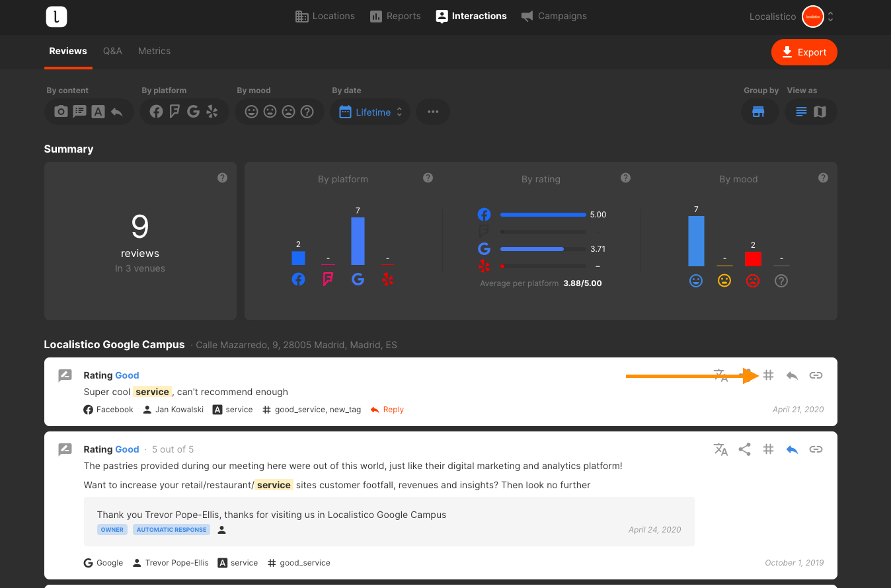Filter reviews by Yelp platform
The image size is (891, 588).
pyautogui.click(x=212, y=112)
